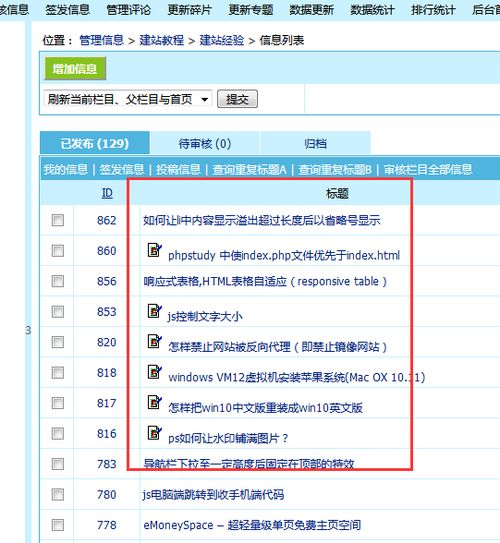Open title 导航栏下拉至一定高度后固定在顶部的特效

249,464
